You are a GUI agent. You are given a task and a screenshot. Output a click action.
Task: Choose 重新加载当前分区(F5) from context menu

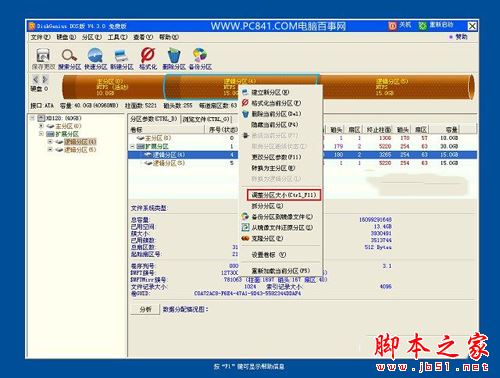coord(281,271)
